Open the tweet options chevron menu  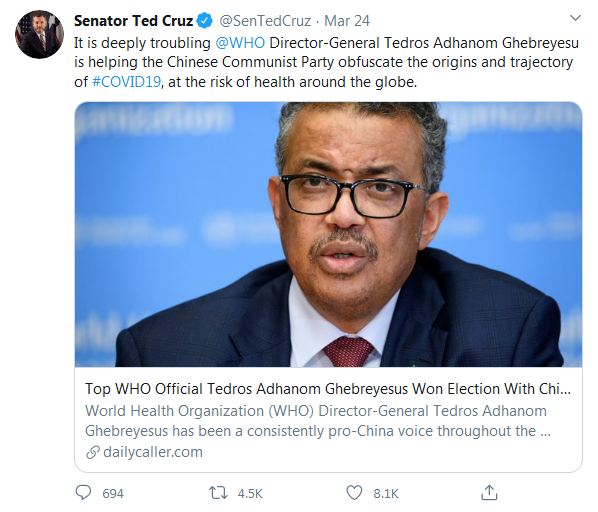point(575,18)
